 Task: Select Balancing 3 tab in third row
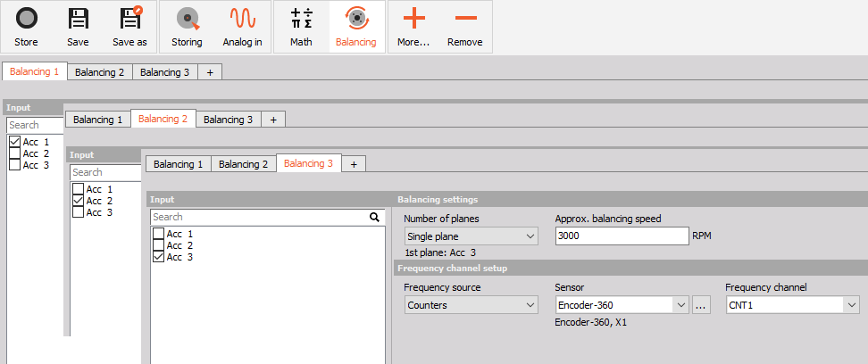coord(309,163)
